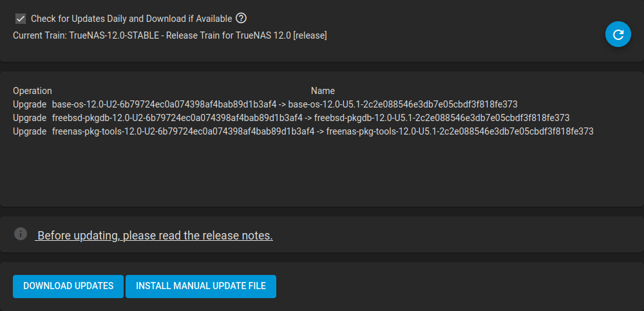Uncheck Check for Updates Daily checkbox
Image resolution: width=644 pixels, height=311 pixels.
[x=20, y=19]
